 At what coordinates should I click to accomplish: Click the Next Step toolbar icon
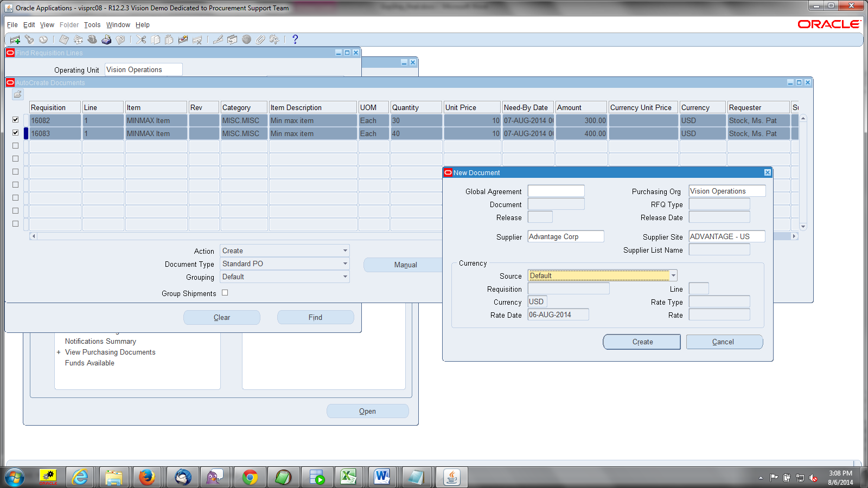[78, 40]
